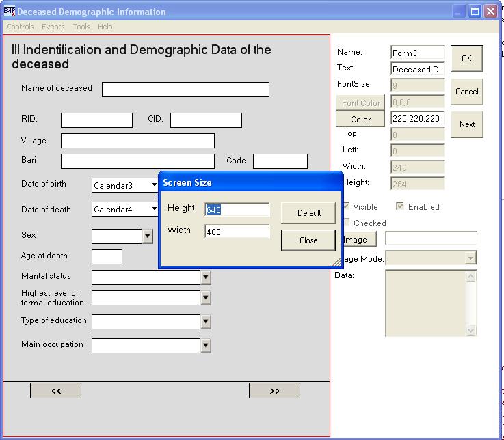Open the Controls menu
The height and width of the screenshot is (440, 504).
click(x=20, y=27)
